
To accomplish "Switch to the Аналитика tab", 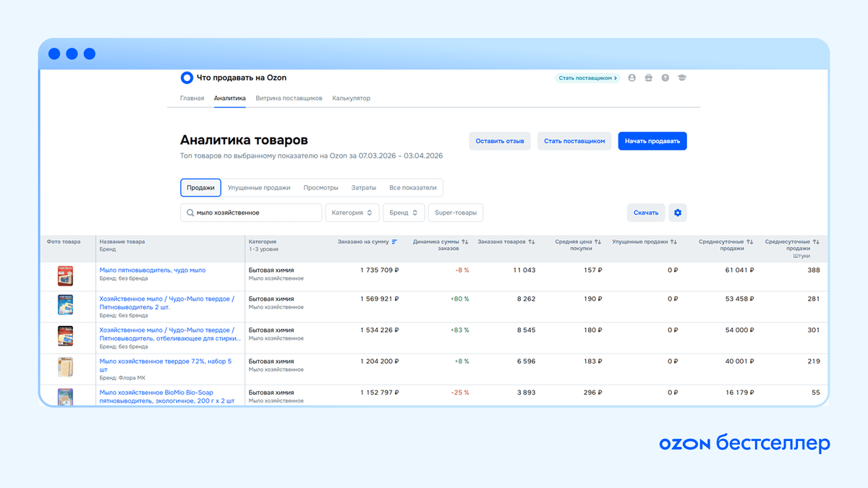I will point(230,98).
